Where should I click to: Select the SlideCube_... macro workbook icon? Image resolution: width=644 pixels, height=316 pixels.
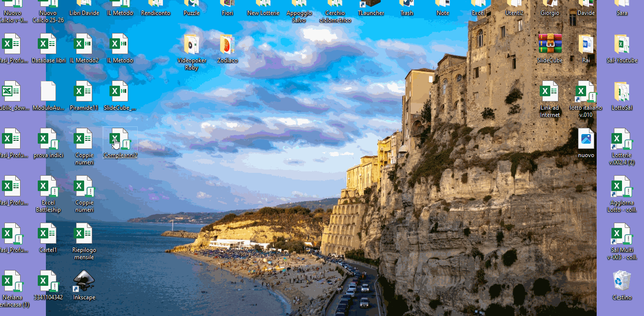click(120, 91)
